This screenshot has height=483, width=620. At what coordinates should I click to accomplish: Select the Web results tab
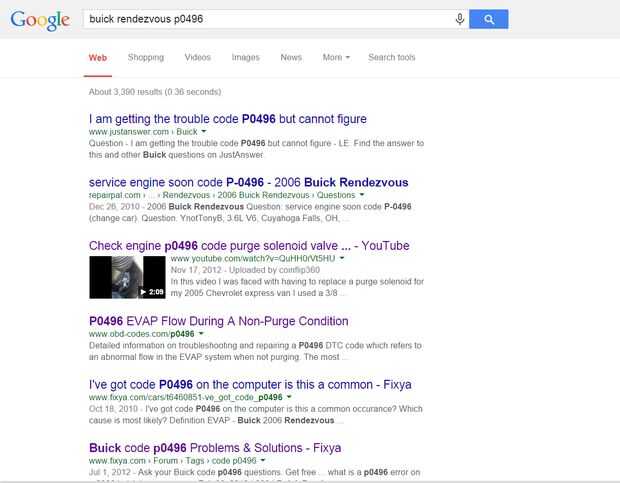click(x=98, y=57)
